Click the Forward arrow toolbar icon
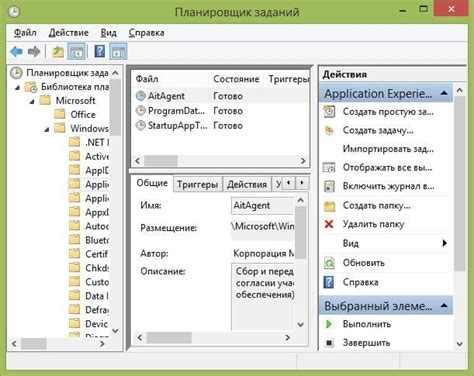474x376 pixels. [x=34, y=52]
